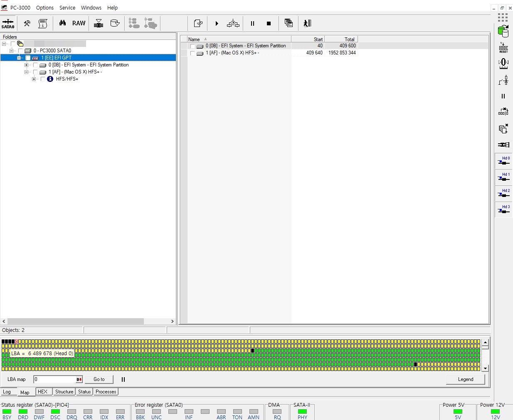This screenshot has height=420, width=513.
Task: Click the stacked pages with X icon
Action: click(503, 128)
